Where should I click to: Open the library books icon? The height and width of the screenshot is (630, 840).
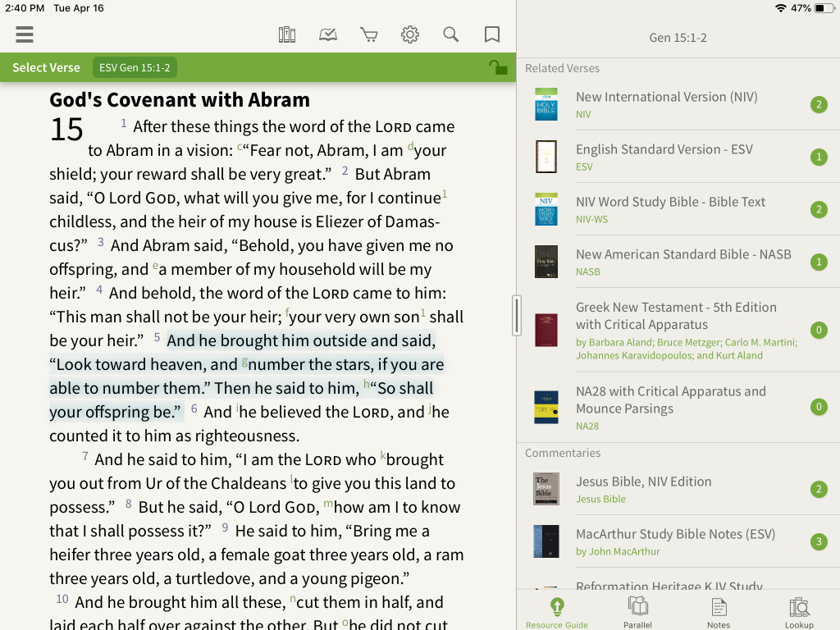point(287,34)
